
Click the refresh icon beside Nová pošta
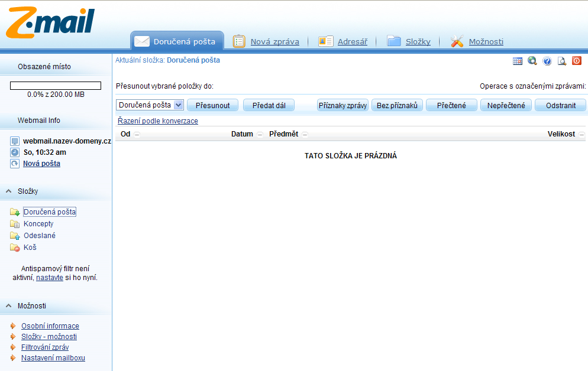pyautogui.click(x=15, y=164)
